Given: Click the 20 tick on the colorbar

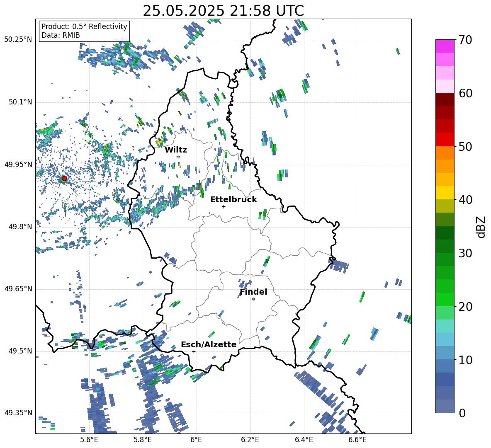Looking at the screenshot, I should [x=465, y=307].
